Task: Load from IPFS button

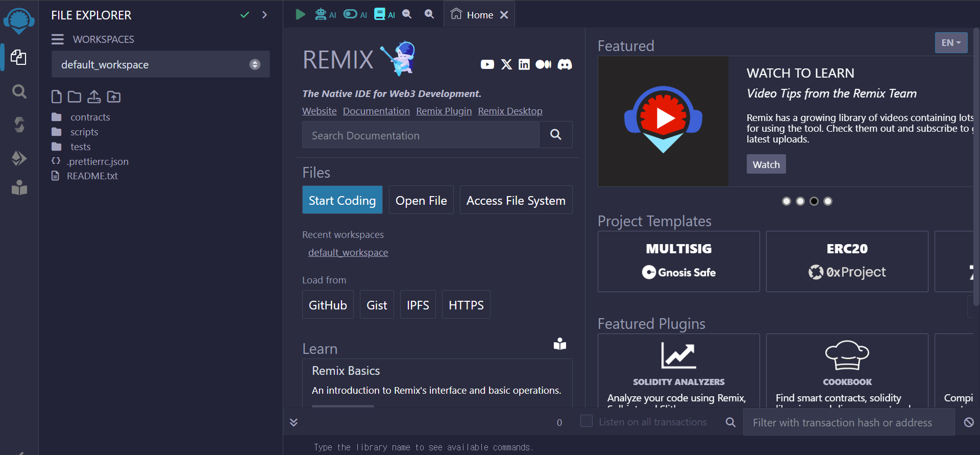Action: (x=418, y=304)
